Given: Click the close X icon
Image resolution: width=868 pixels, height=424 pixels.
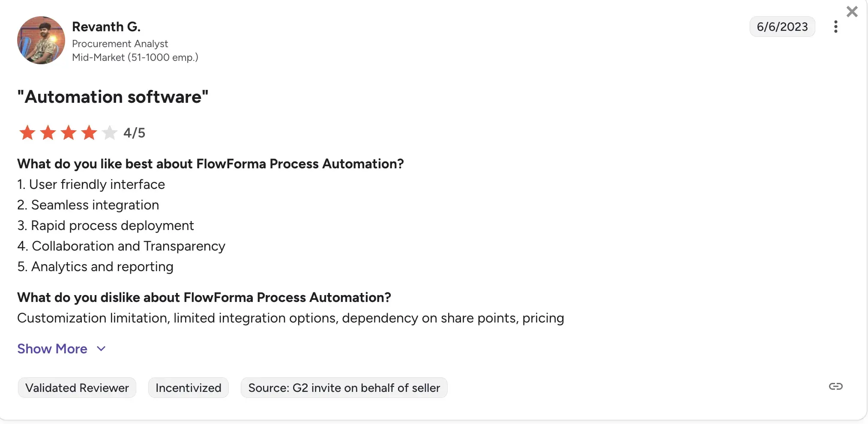Looking at the screenshot, I should (x=852, y=12).
